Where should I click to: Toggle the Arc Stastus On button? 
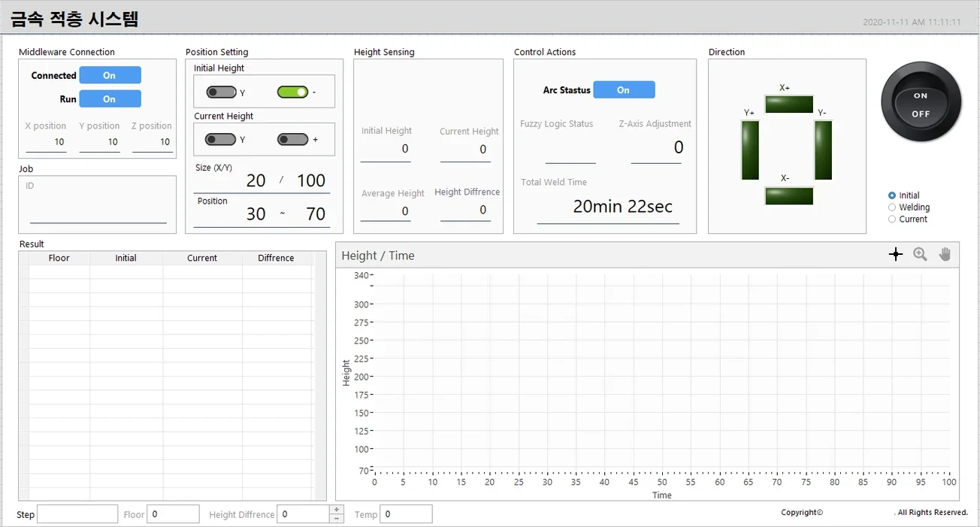click(x=624, y=89)
